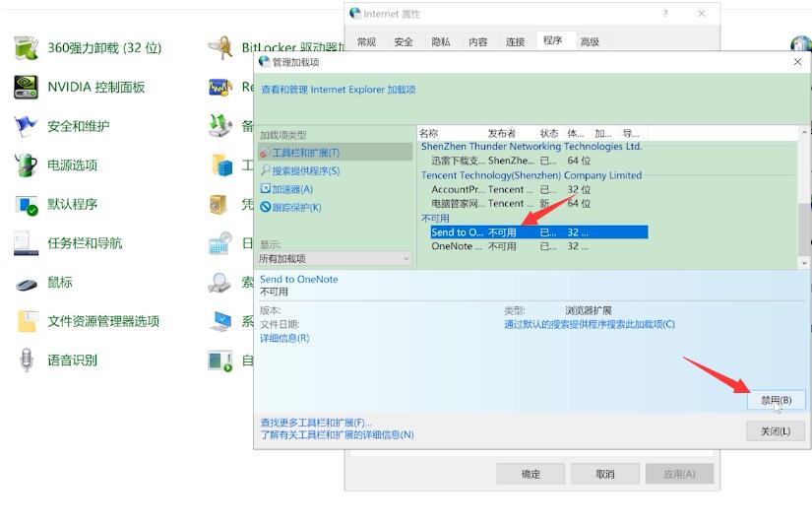Click the Realtek audio manager icon
The height and width of the screenshot is (526, 812).
pos(220,87)
